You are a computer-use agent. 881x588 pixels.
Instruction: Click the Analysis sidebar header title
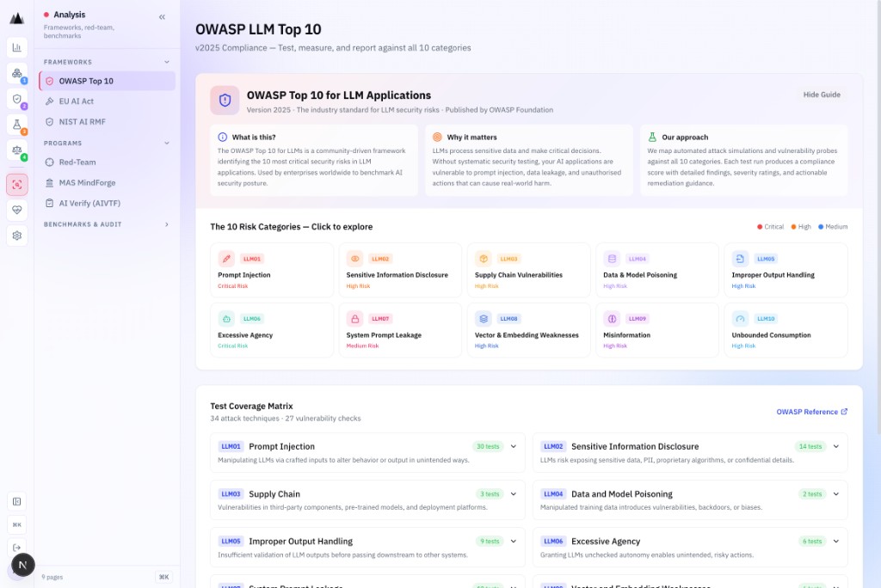point(70,15)
